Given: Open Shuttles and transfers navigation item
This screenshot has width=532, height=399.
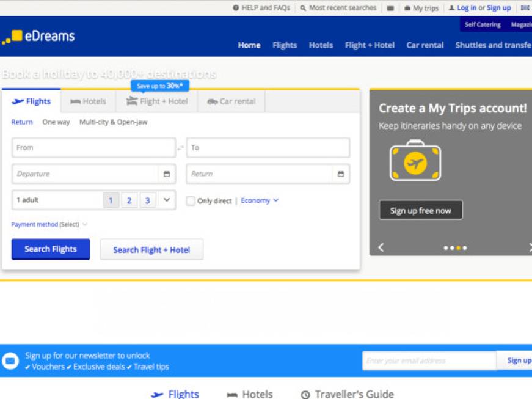Looking at the screenshot, I should click(x=494, y=45).
